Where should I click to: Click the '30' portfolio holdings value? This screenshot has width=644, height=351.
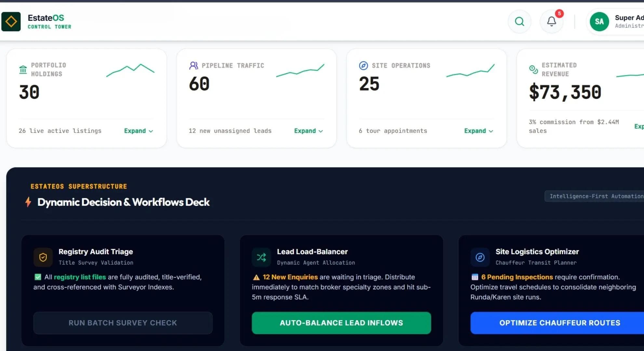click(29, 92)
